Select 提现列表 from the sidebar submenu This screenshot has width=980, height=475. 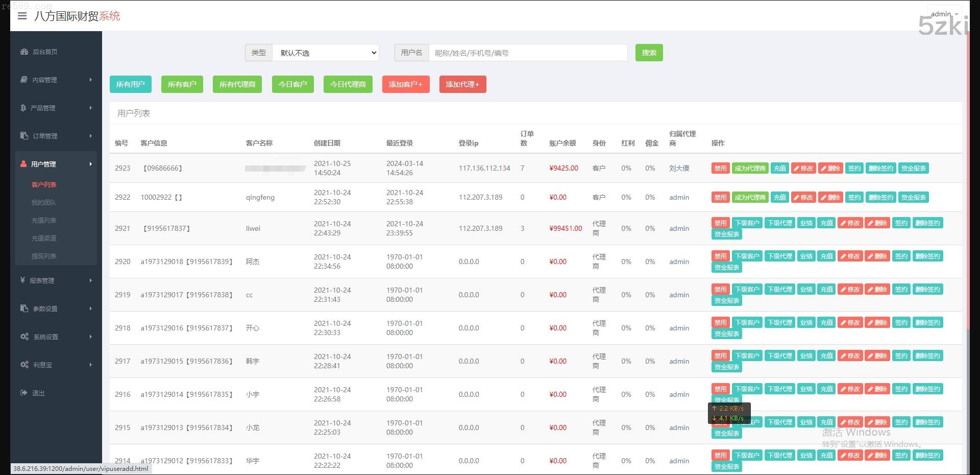pos(44,256)
